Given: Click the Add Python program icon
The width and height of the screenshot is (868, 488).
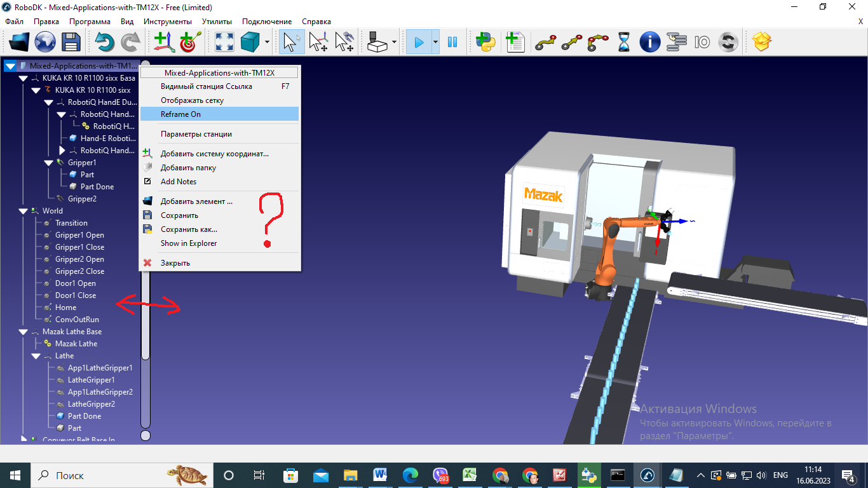Looking at the screenshot, I should pos(486,43).
